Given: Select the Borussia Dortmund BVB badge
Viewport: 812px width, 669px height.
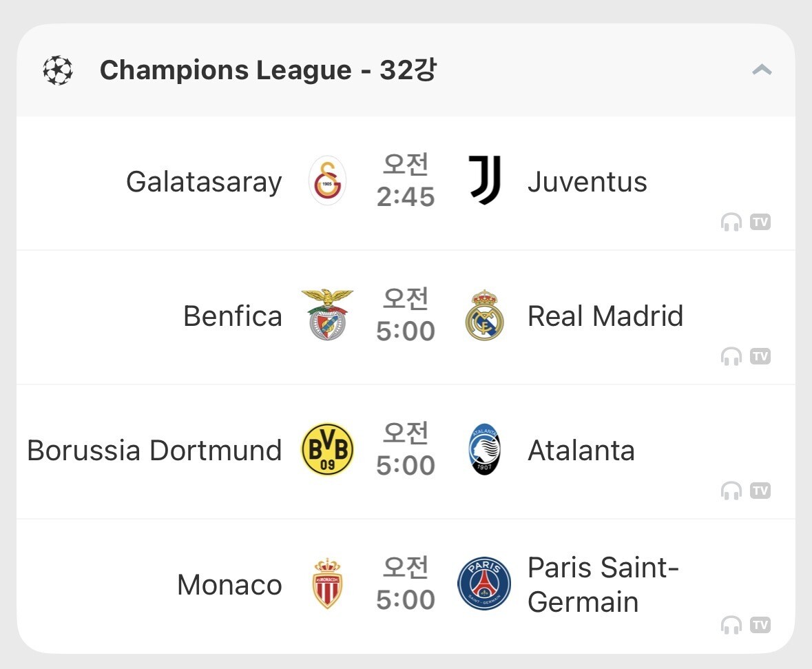Looking at the screenshot, I should pos(327,449).
